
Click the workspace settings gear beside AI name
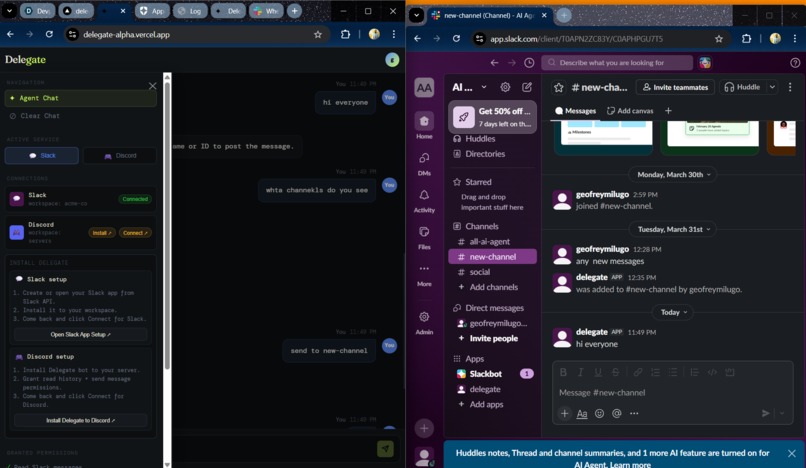coord(505,87)
